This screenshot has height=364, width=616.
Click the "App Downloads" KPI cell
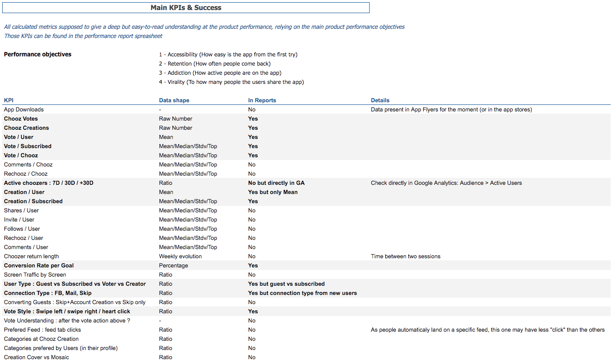[x=24, y=110]
